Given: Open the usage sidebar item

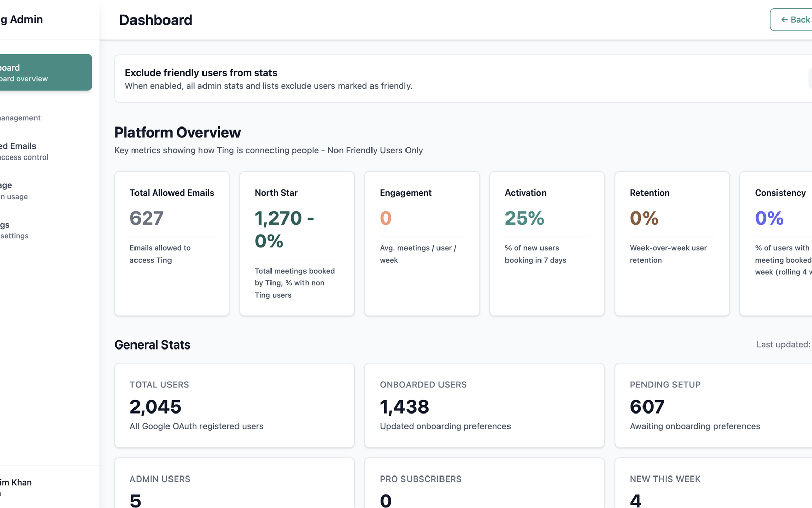Looking at the screenshot, I should tap(45, 190).
